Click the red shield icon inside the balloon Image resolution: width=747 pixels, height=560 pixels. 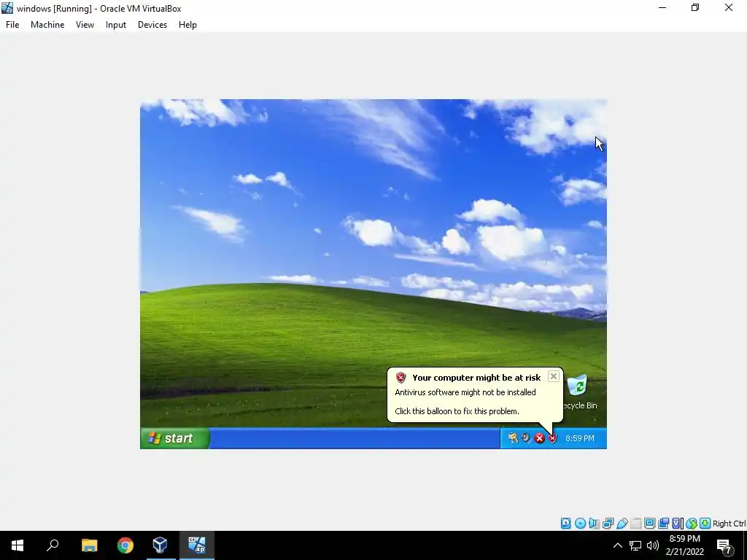pyautogui.click(x=400, y=378)
